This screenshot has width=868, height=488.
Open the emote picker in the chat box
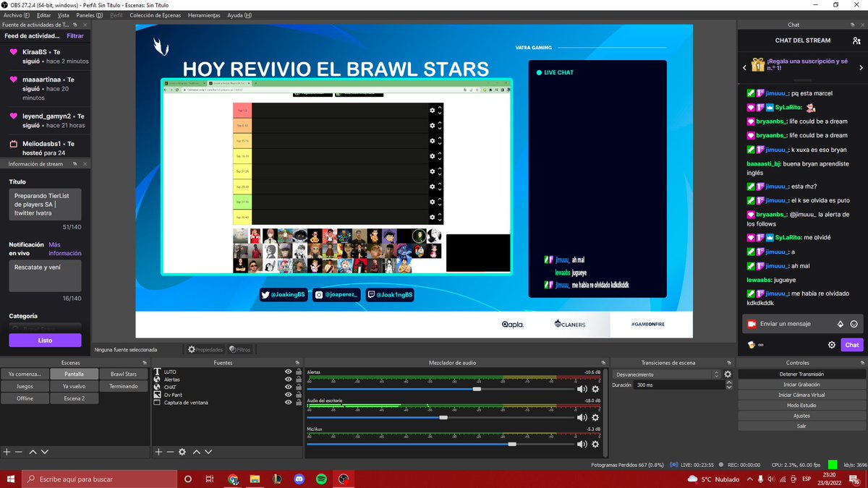[x=854, y=324]
